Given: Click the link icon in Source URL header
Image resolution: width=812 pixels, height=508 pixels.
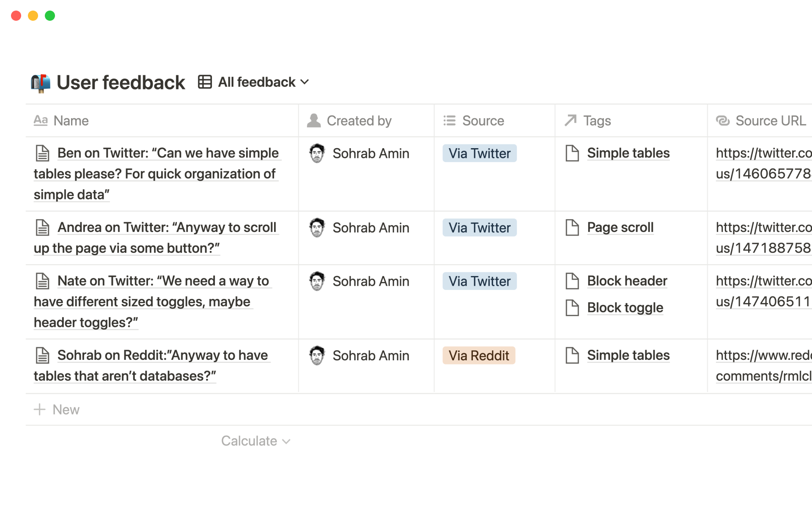Looking at the screenshot, I should pyautogui.click(x=722, y=121).
